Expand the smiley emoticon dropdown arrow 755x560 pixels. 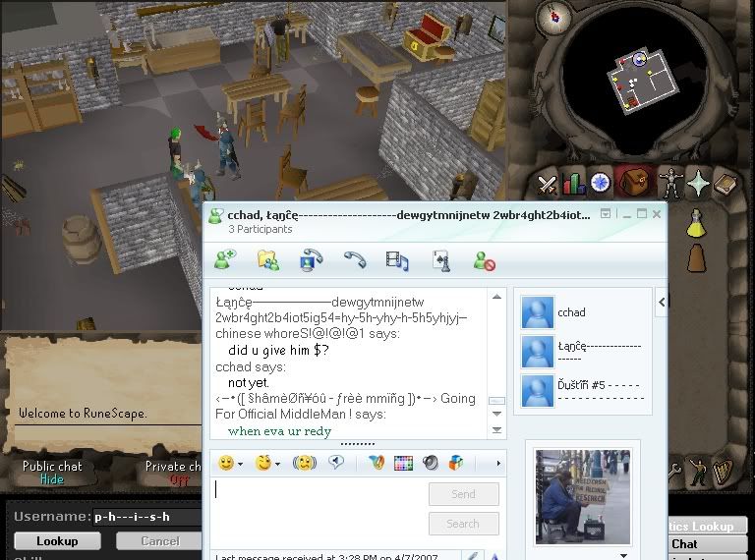click(x=240, y=465)
